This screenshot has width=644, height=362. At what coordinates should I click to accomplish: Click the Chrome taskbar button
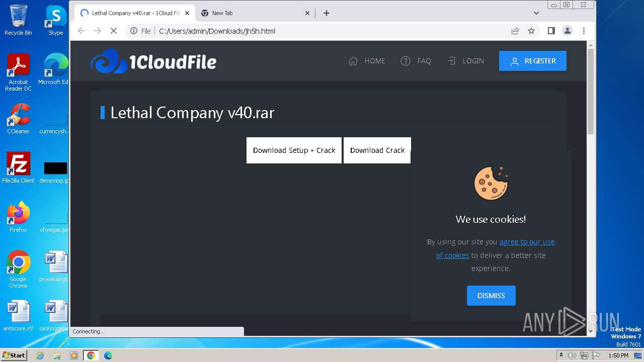pyautogui.click(x=91, y=355)
